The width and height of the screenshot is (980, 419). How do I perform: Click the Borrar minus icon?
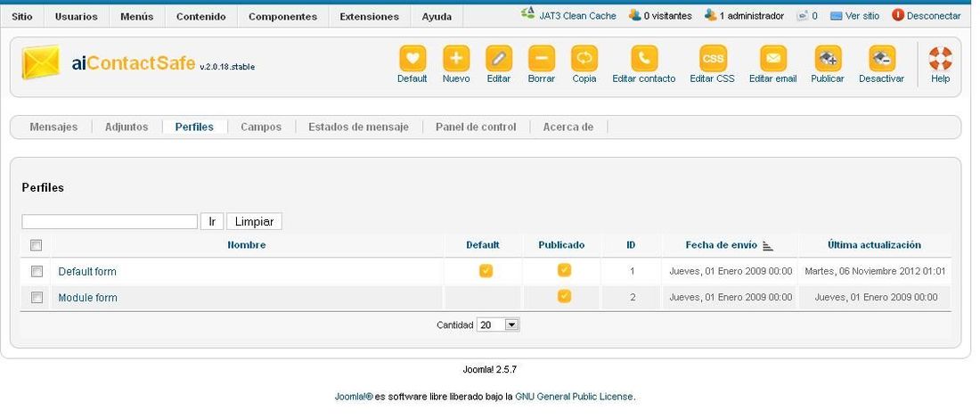tap(542, 59)
